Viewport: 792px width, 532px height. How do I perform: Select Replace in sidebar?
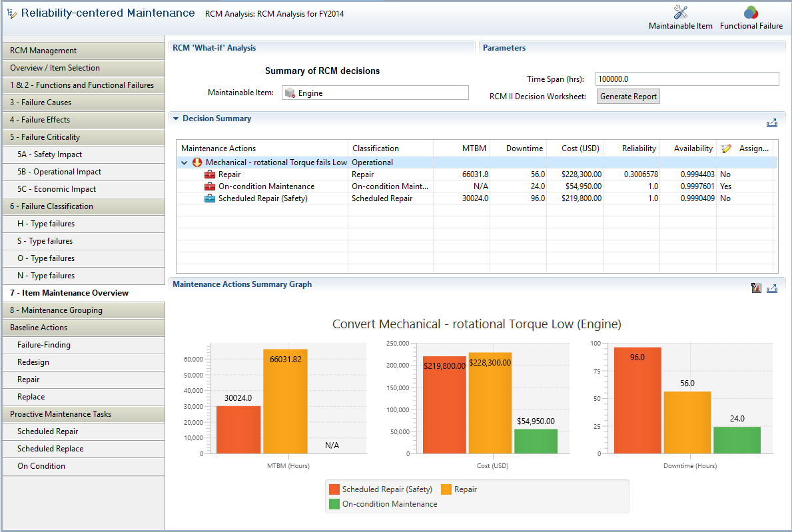(84, 397)
